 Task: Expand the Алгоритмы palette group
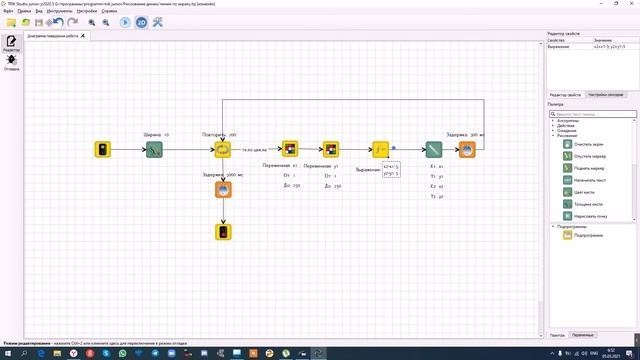click(553, 121)
